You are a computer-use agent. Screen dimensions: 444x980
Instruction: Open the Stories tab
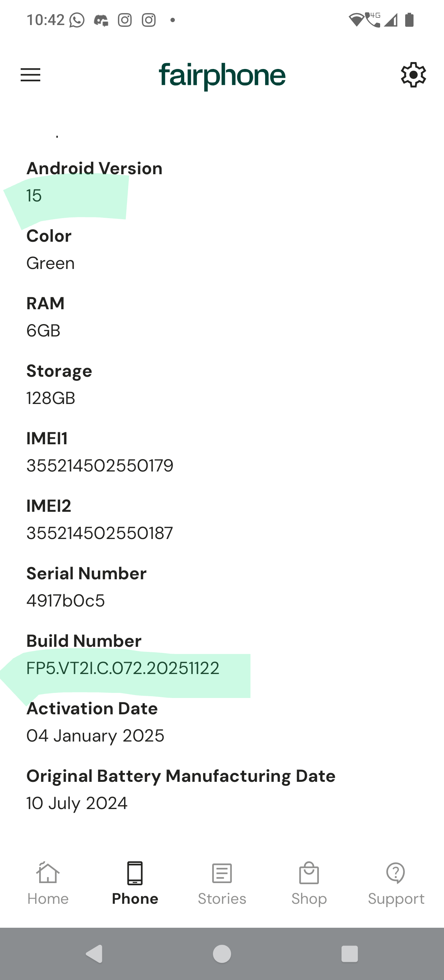(222, 883)
